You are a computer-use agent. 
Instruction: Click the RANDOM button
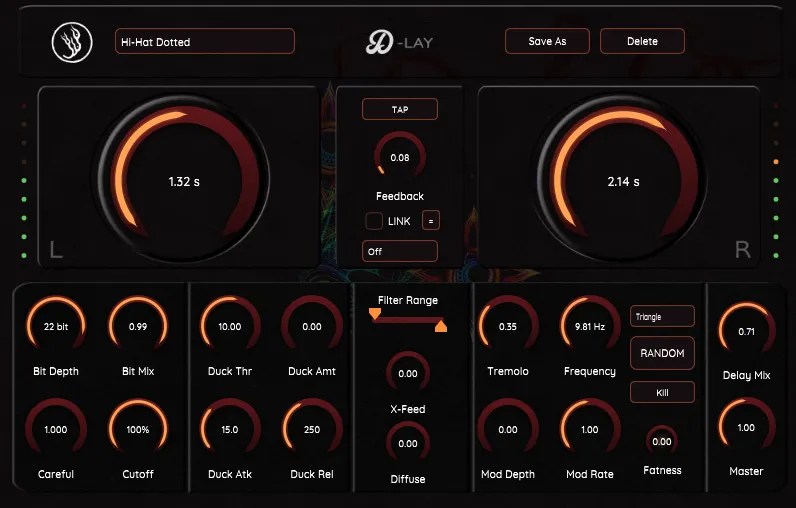[x=662, y=353]
